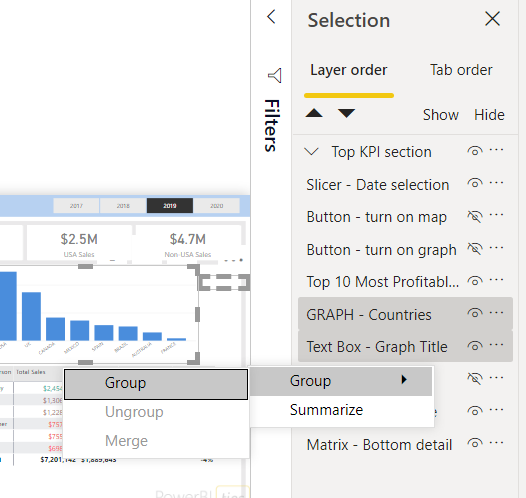Click Hide to hide all layers
526x498 pixels.
point(489,115)
